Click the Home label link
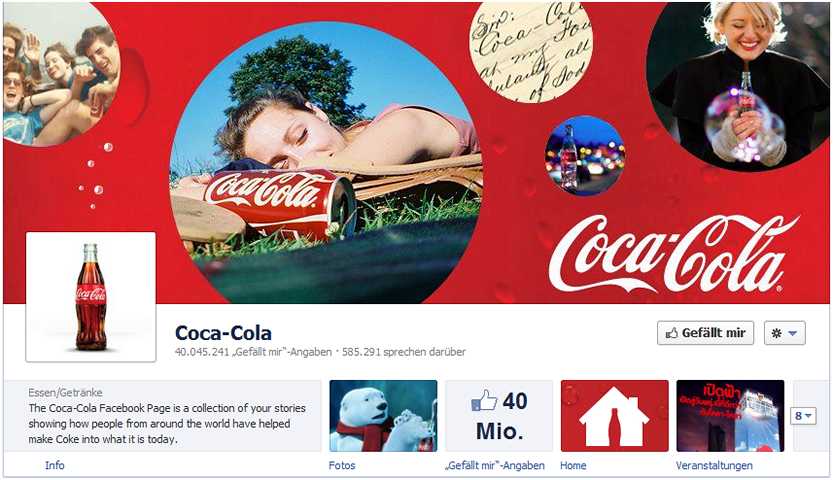The image size is (833, 480). [573, 465]
